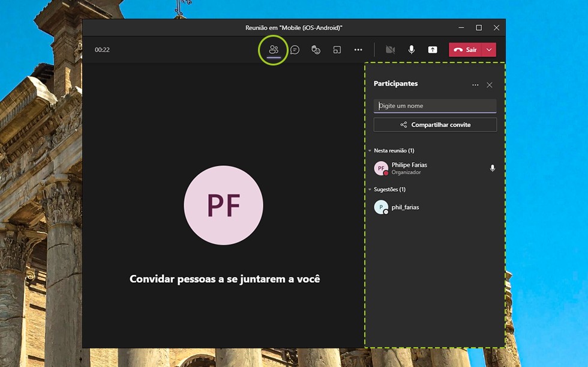Open dropdown arrow next to Sair
The width and height of the screenshot is (588, 367).
click(x=490, y=50)
